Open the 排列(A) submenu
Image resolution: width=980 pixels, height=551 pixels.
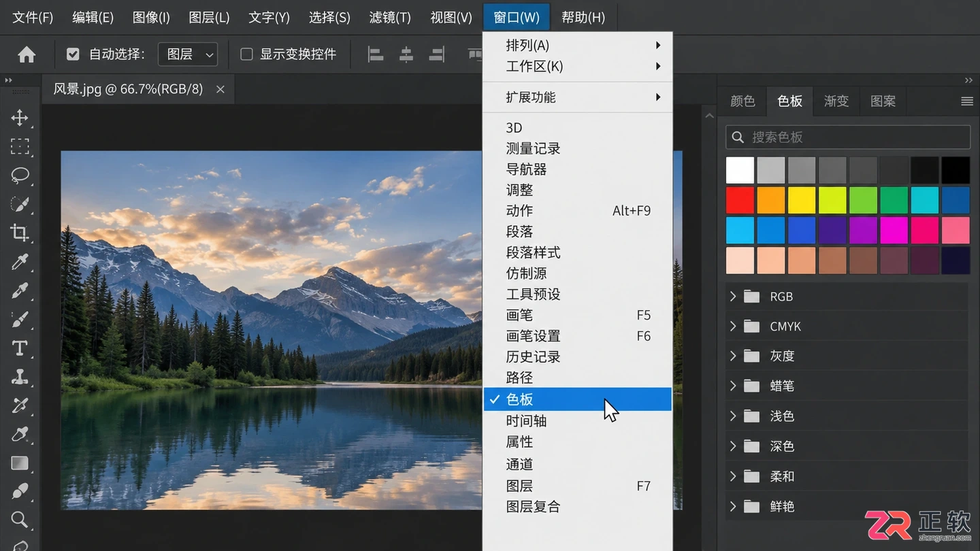(x=577, y=46)
